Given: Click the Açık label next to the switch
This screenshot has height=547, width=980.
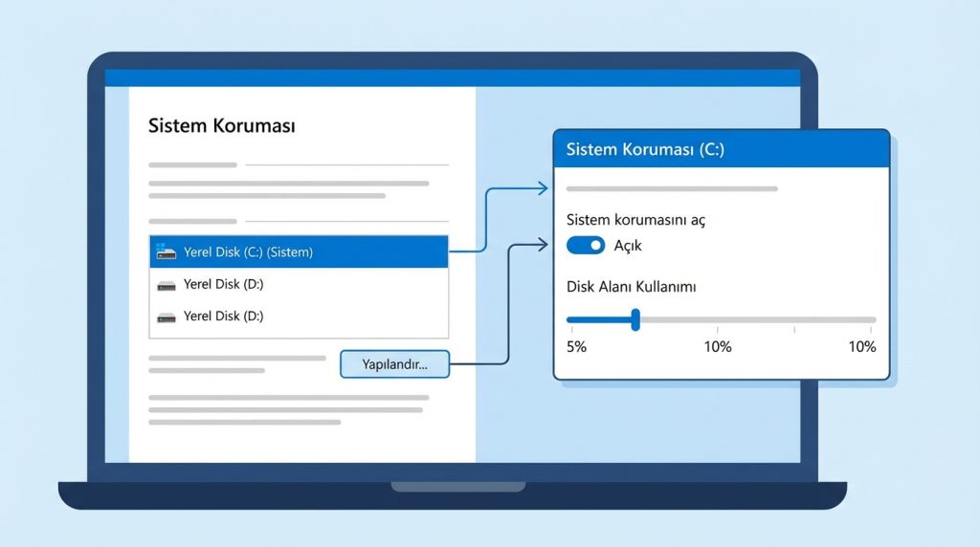Looking at the screenshot, I should 628,246.
